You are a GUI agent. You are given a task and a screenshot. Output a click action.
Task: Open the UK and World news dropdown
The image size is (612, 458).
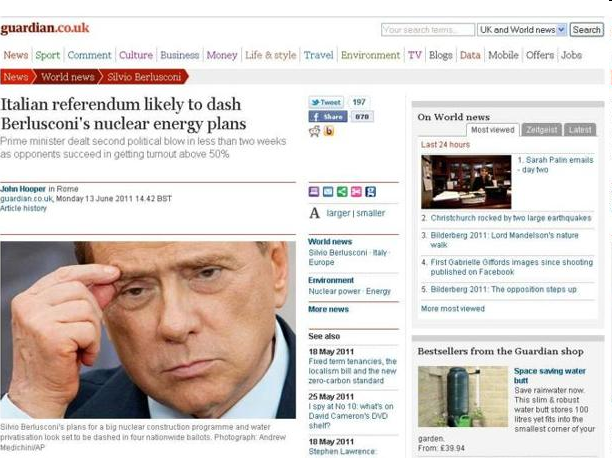pyautogui.click(x=522, y=30)
